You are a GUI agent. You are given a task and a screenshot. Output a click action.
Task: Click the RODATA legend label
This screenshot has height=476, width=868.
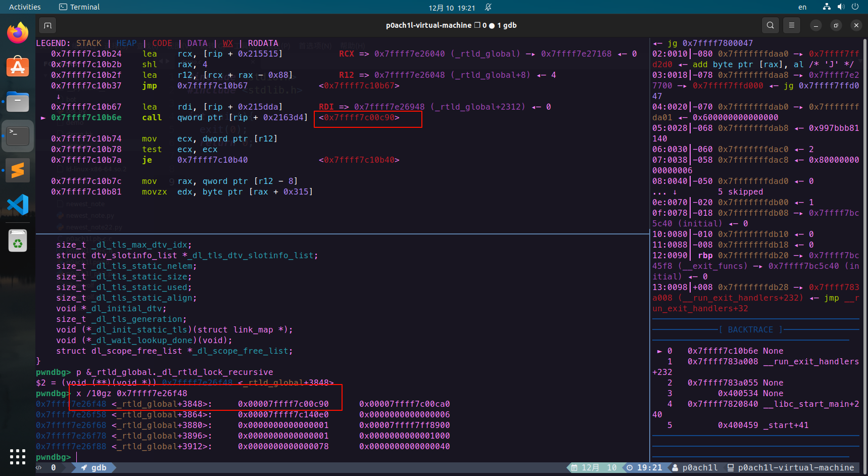[x=263, y=43]
